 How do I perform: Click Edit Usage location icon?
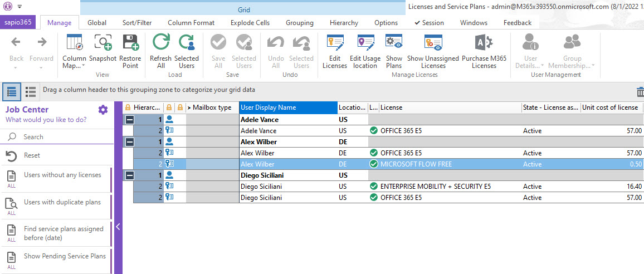coord(365,43)
